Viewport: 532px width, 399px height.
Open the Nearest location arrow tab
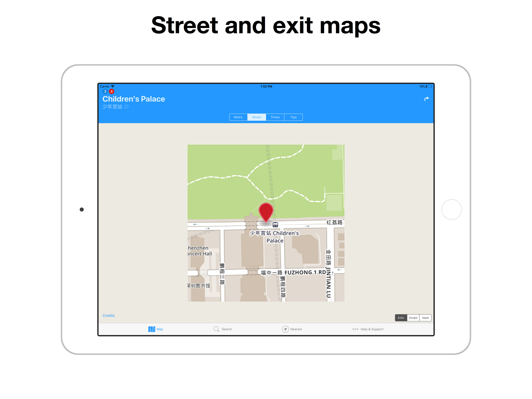click(285, 329)
